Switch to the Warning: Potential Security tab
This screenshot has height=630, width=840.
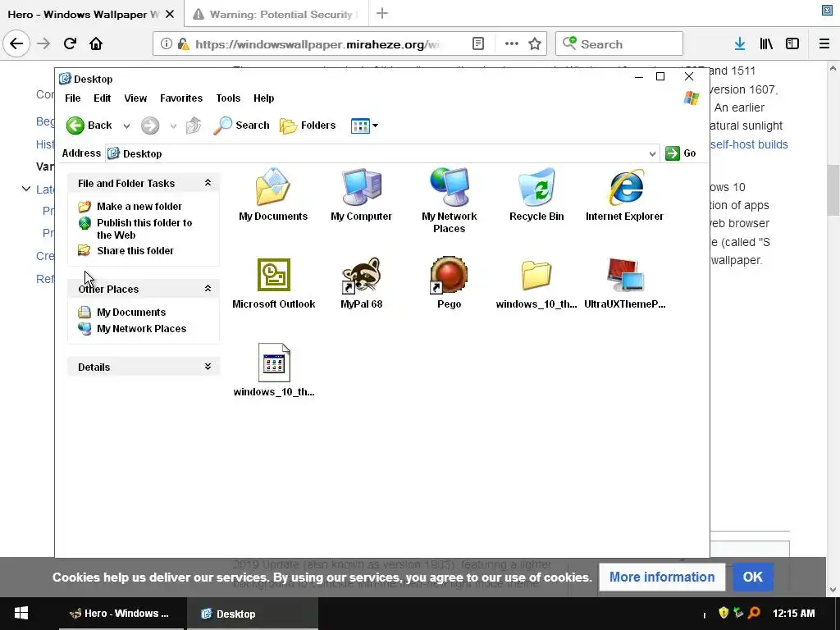(276, 15)
